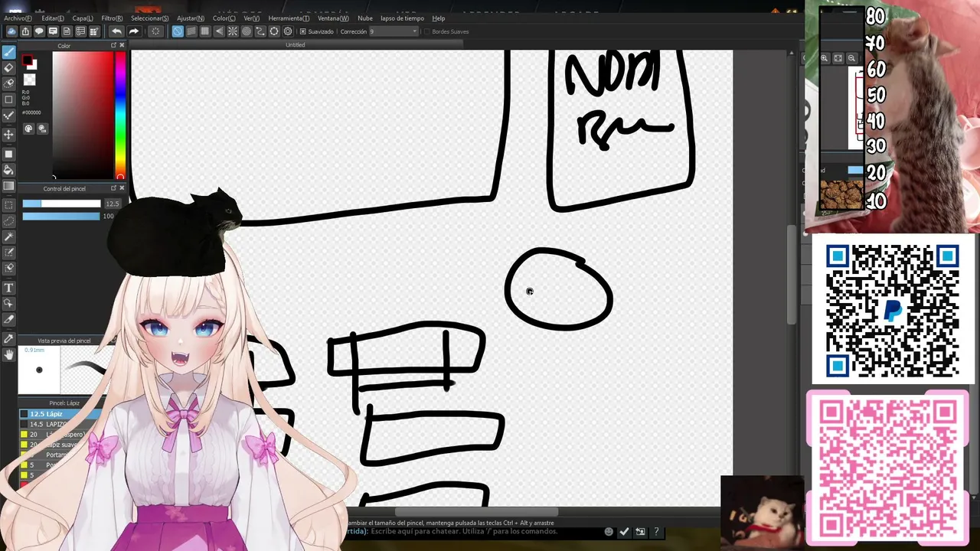Click the canvas vertical scrollbar

tap(792, 275)
